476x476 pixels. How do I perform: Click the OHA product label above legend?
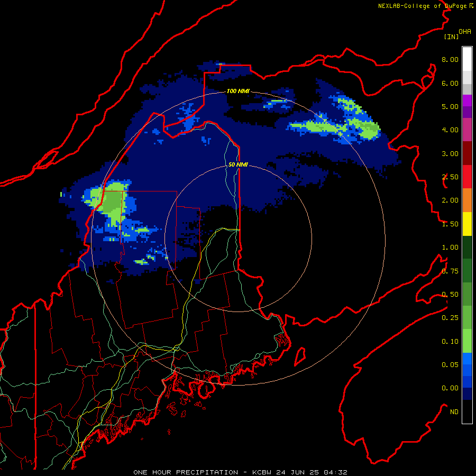click(x=465, y=32)
